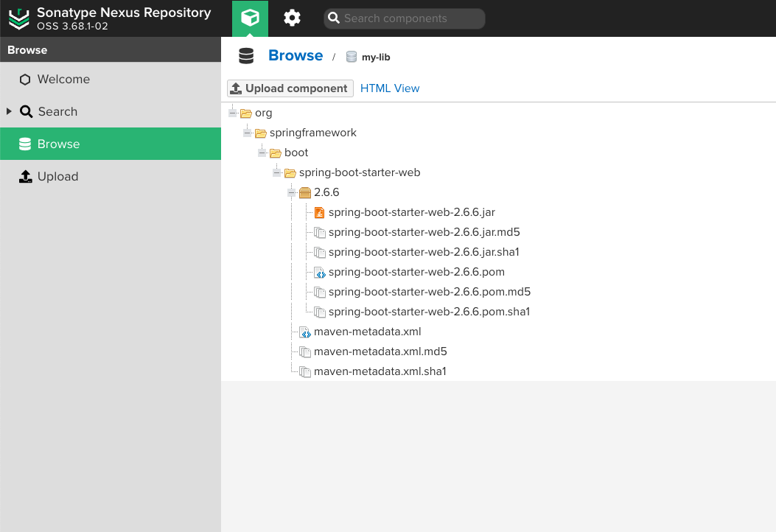Select the maven-metadata.xml entry

click(x=367, y=331)
